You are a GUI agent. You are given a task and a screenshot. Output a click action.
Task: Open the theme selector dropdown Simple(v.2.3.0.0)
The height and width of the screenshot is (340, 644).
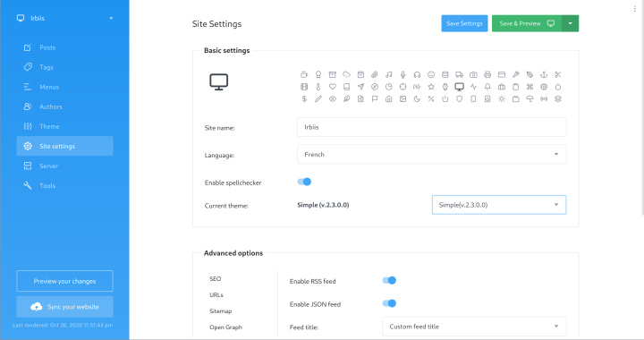click(499, 205)
